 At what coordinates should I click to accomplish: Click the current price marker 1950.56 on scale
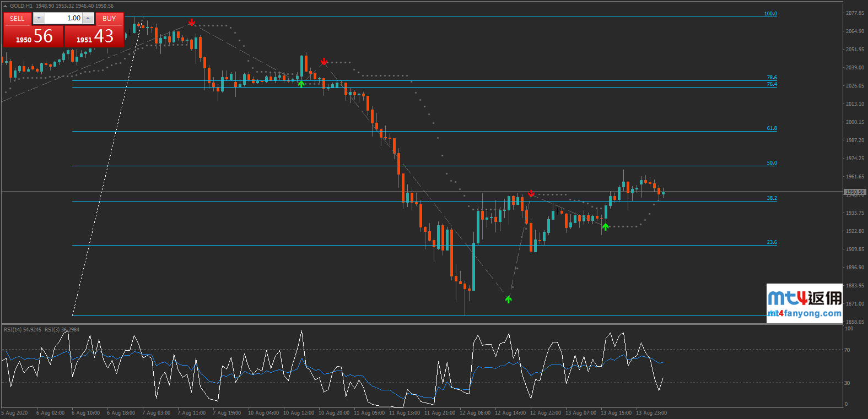pyautogui.click(x=855, y=192)
